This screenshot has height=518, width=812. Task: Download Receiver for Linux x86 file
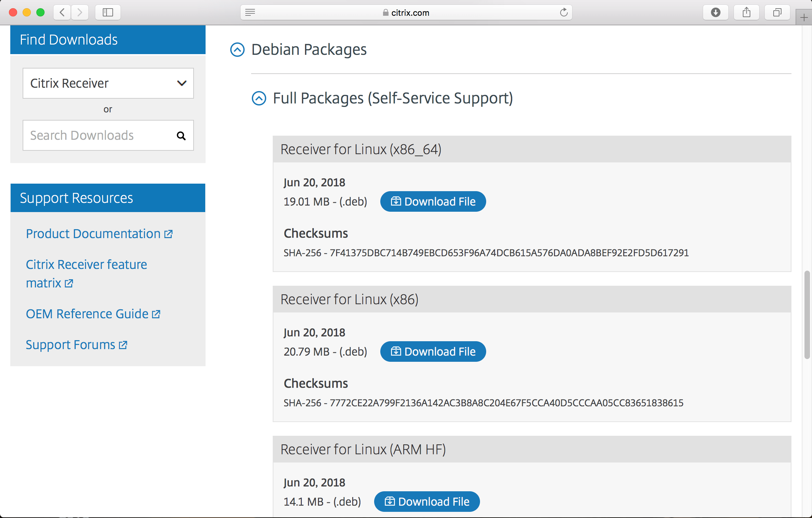433,351
